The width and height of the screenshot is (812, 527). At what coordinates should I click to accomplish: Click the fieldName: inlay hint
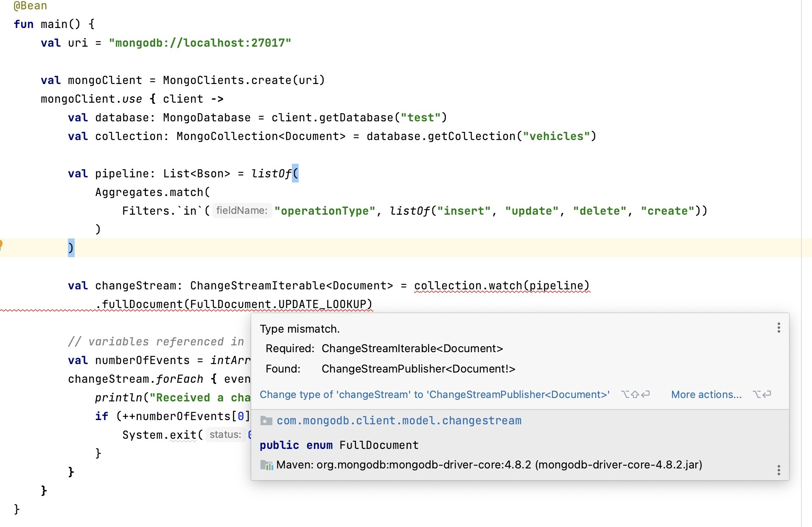coord(242,210)
